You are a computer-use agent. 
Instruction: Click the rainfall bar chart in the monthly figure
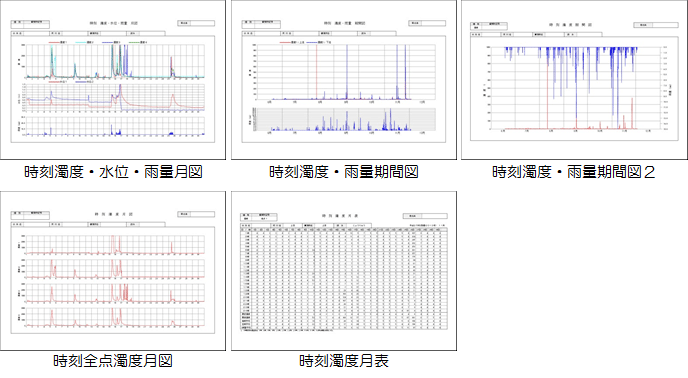pos(115,126)
